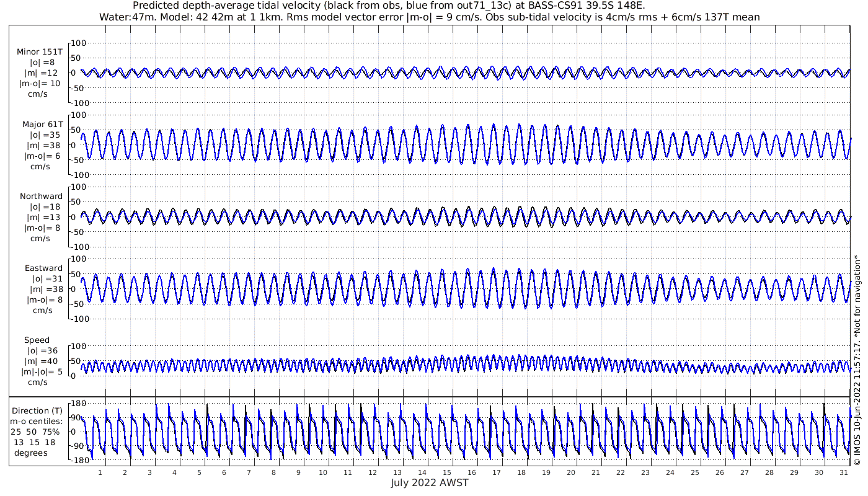Click the '100' tick on the Minor panel axis
868x496 pixels.
(x=79, y=43)
